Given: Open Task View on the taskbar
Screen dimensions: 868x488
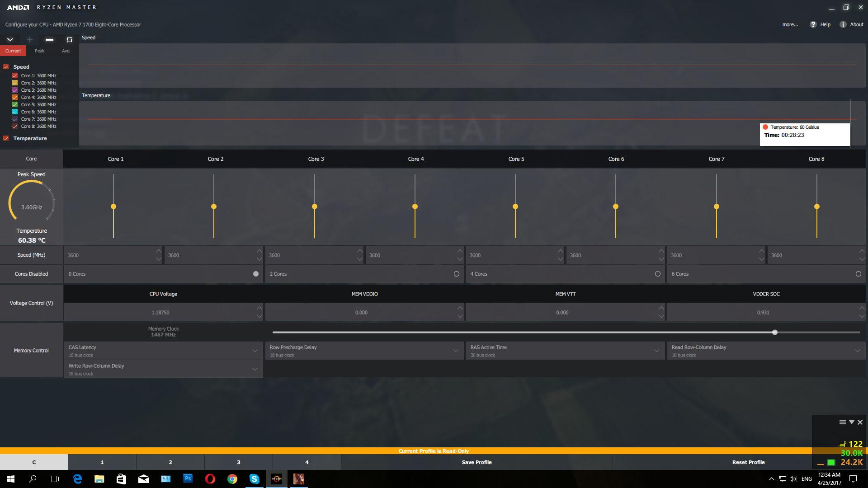Looking at the screenshot, I should point(54,479).
